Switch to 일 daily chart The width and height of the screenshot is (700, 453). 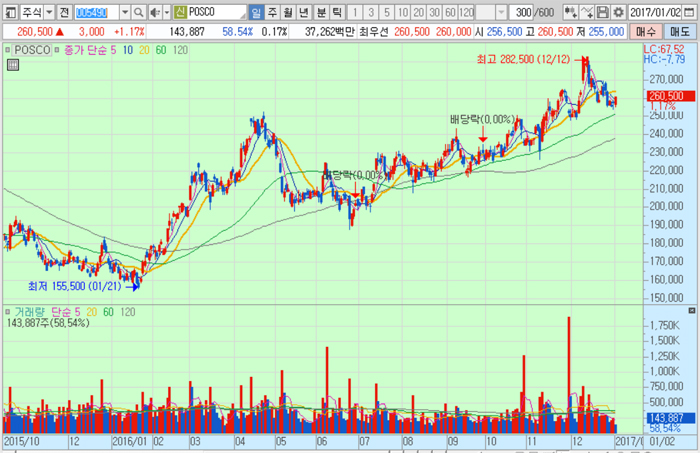[x=256, y=12]
